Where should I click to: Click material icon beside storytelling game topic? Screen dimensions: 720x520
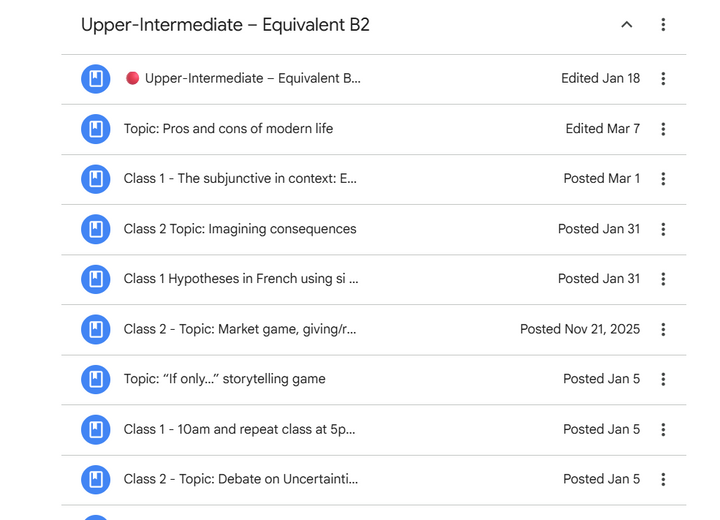pos(96,379)
